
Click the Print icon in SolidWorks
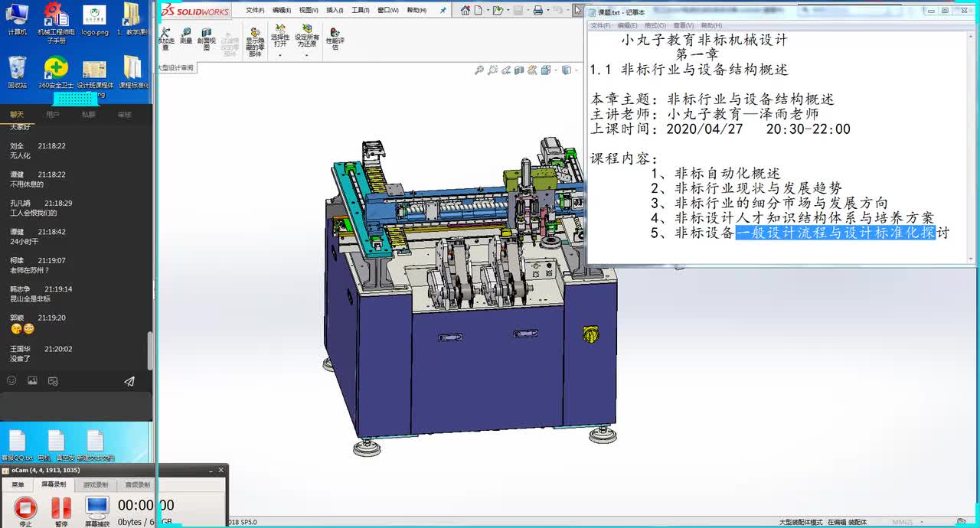click(538, 10)
